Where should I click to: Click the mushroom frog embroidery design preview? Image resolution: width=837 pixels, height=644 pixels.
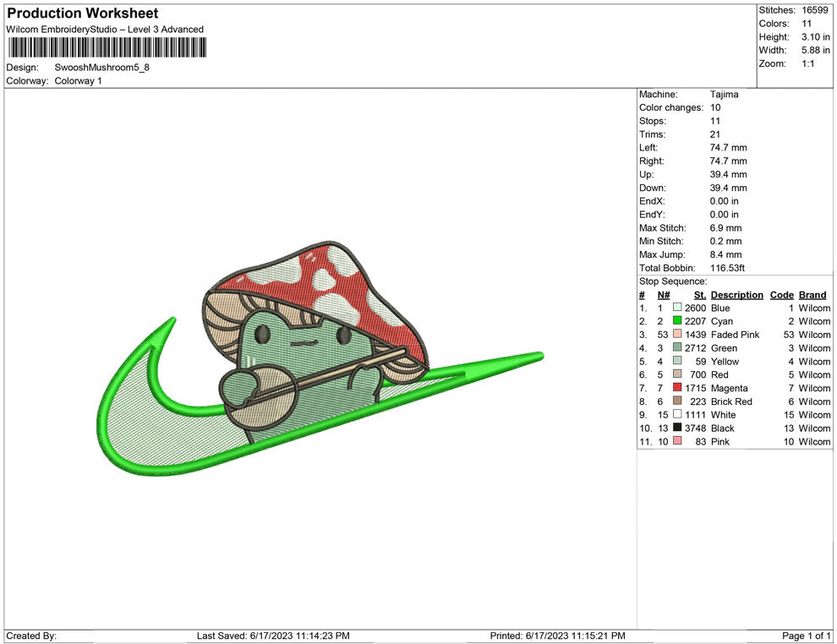click(x=321, y=358)
